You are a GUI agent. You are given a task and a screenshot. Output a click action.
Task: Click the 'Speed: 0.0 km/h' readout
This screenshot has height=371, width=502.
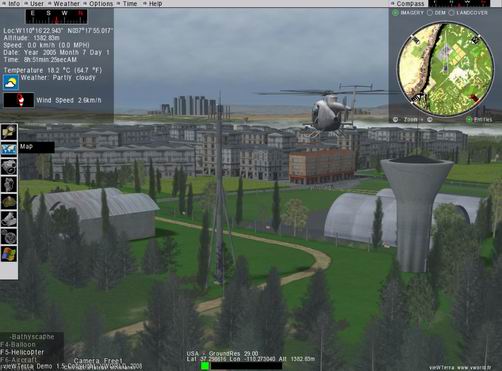pyautogui.click(x=47, y=45)
